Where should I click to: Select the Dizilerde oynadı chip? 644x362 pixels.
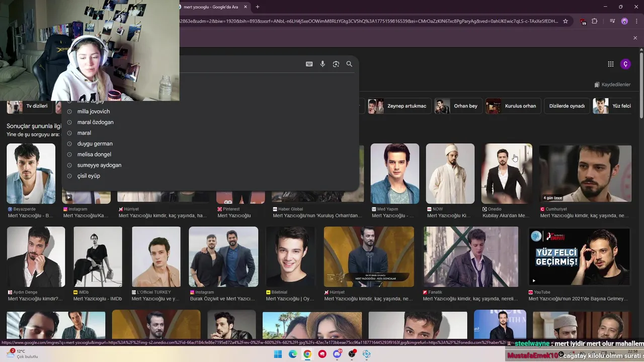(x=567, y=106)
